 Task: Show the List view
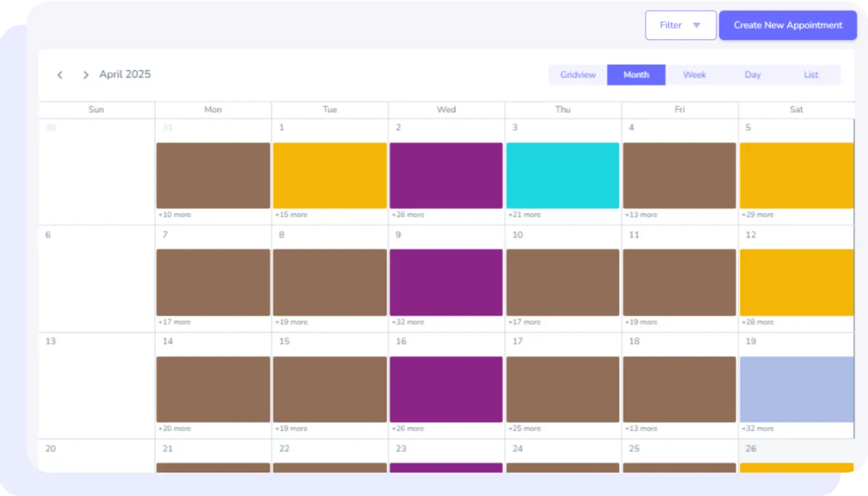click(810, 75)
